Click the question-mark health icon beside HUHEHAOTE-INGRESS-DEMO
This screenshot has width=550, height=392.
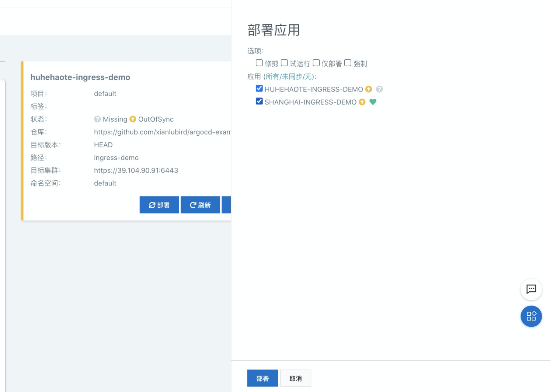point(379,89)
